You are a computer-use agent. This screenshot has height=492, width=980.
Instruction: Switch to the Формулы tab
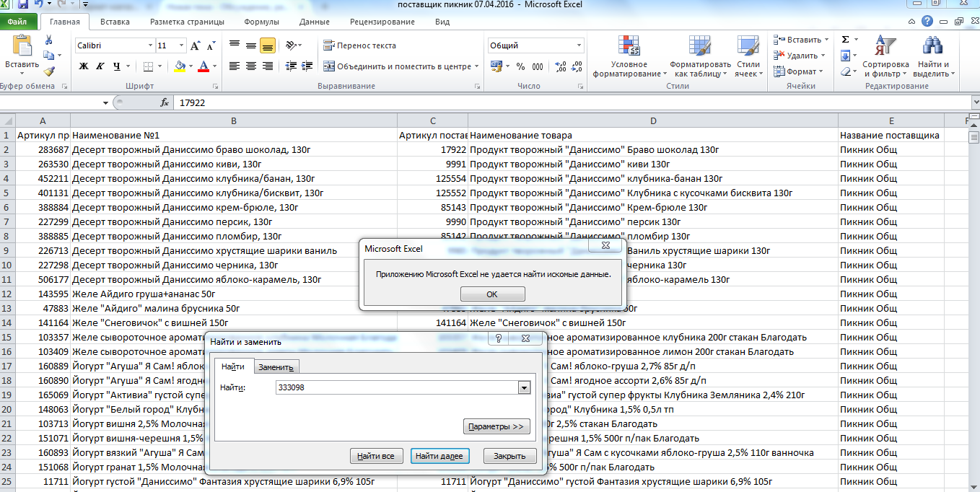[261, 22]
